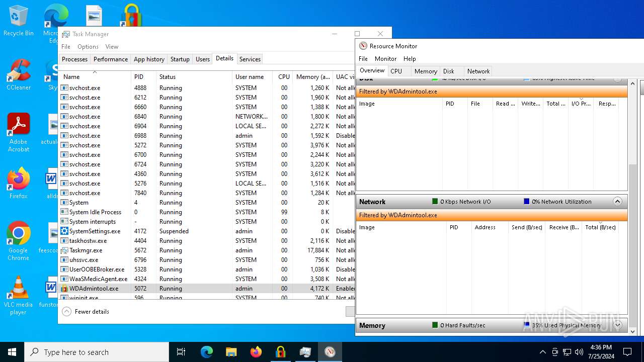Click the Taskmgr.exe process icon

(x=64, y=250)
